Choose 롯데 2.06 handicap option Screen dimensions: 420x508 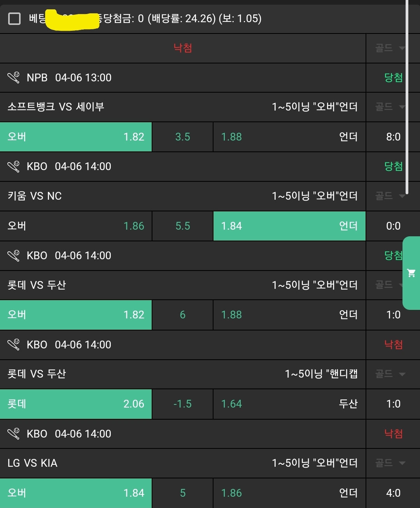coord(76,404)
